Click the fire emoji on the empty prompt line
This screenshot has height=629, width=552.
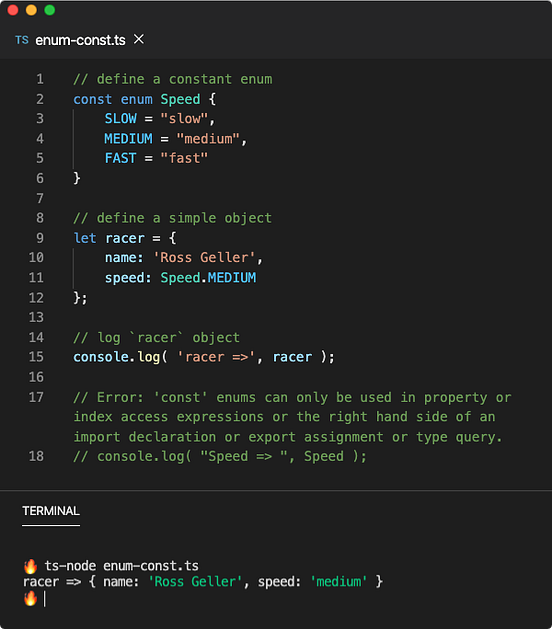[x=30, y=599]
